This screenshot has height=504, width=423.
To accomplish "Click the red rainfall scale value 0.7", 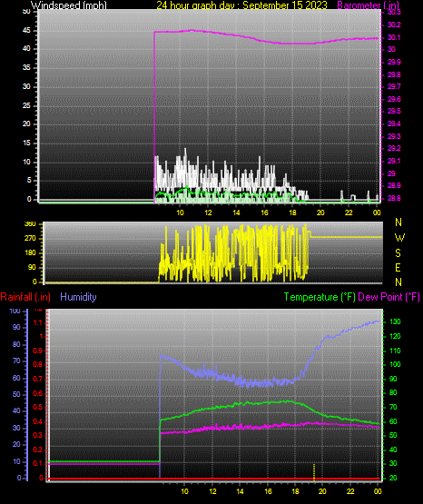I will pyautogui.click(x=38, y=379).
